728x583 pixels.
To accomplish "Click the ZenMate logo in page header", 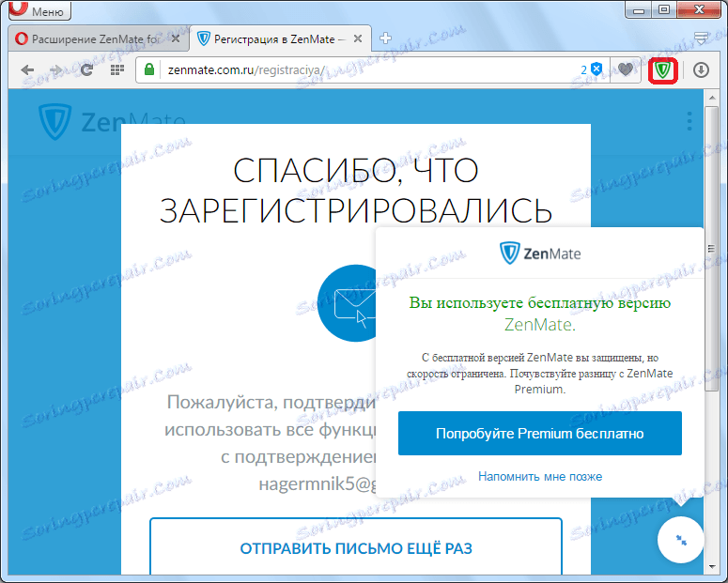I will [112, 122].
